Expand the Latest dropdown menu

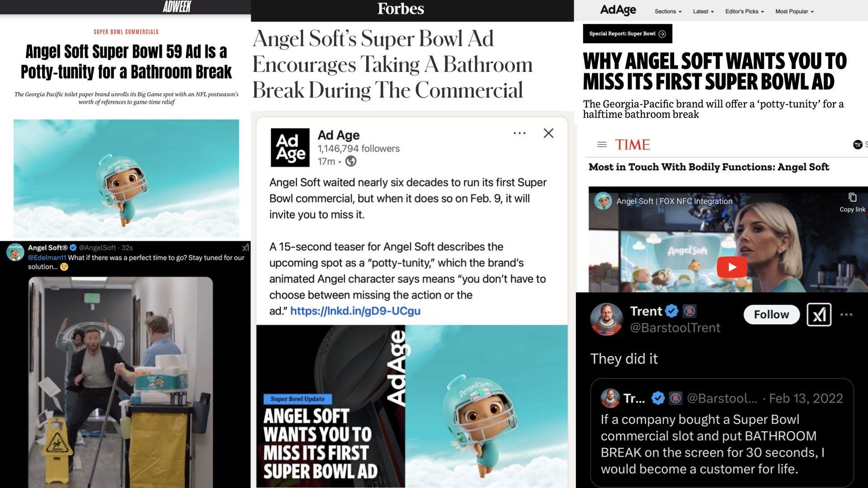click(x=703, y=11)
